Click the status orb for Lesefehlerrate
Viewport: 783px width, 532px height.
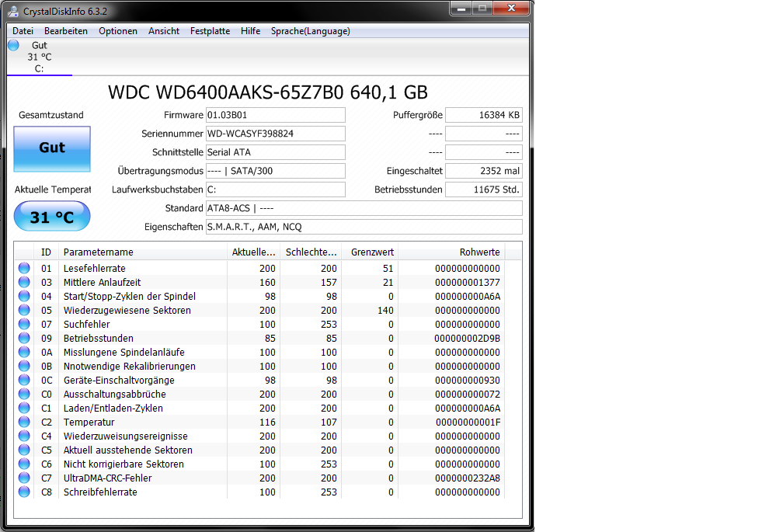(x=24, y=268)
